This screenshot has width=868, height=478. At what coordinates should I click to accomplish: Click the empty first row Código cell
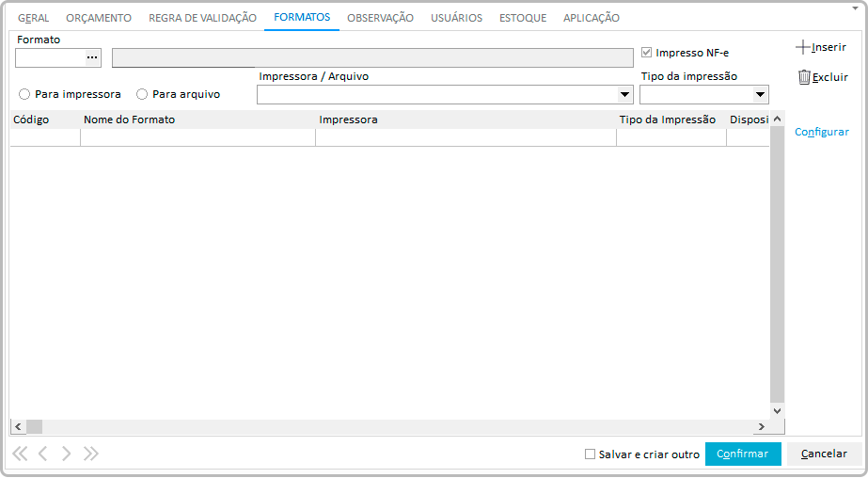45,137
